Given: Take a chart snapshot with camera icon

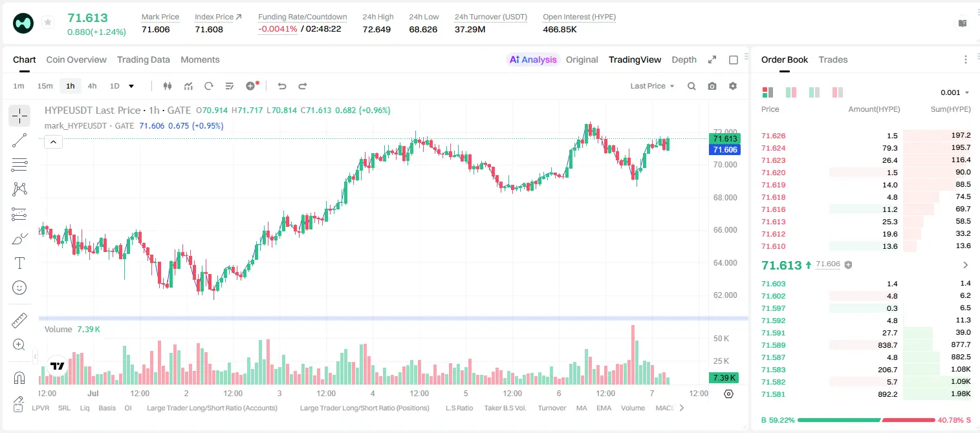Looking at the screenshot, I should pyautogui.click(x=712, y=86).
